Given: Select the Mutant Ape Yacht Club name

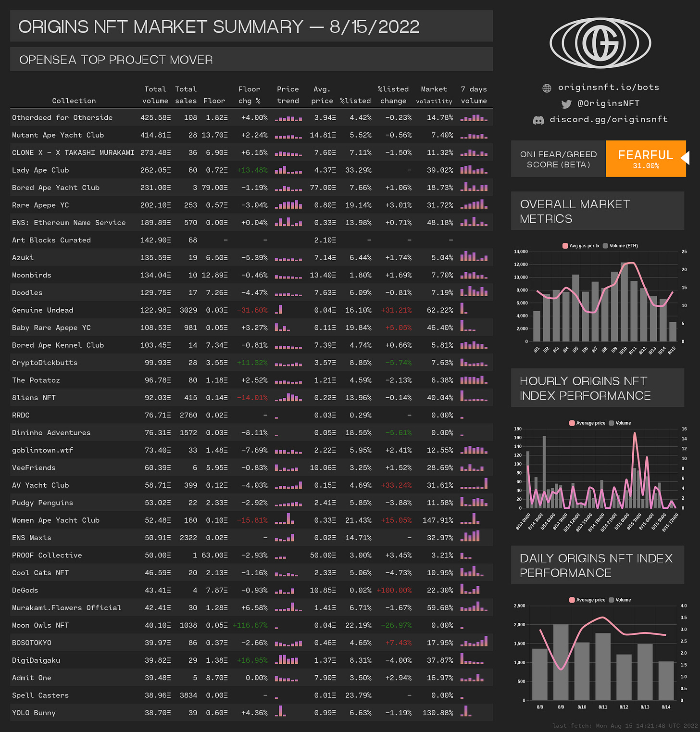Looking at the screenshot, I should (58, 135).
